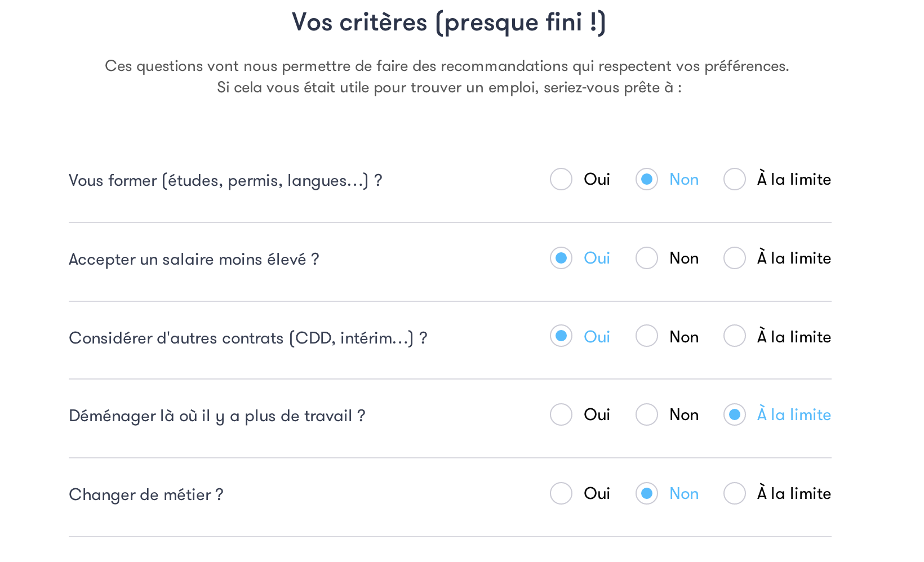The image size is (924, 562).
Task: Choose "À la limite" for Déménager question
Action: [735, 415]
